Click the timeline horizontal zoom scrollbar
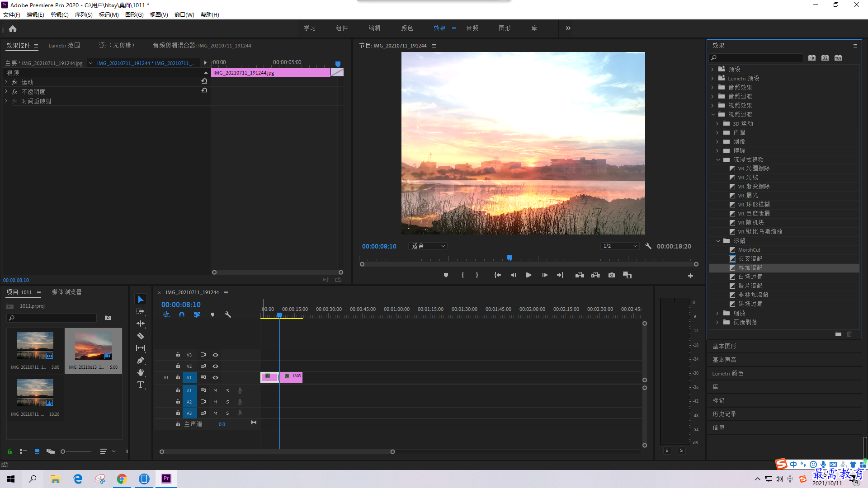The image size is (868, 488). point(277,451)
